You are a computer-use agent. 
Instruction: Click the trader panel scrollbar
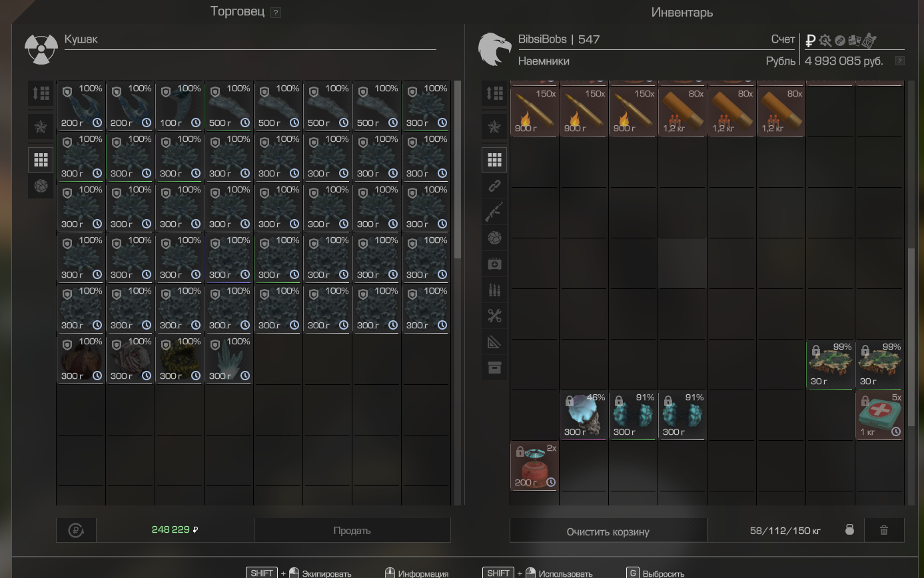457,170
